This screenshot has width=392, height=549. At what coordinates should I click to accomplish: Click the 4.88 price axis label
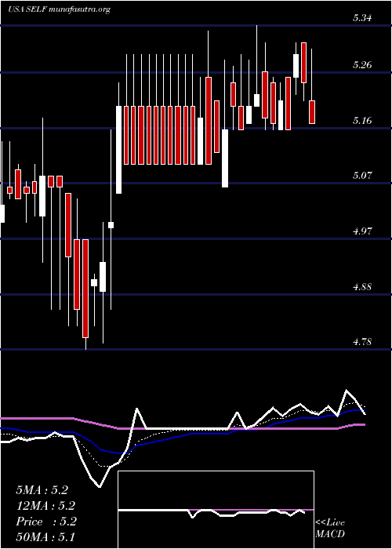point(361,287)
